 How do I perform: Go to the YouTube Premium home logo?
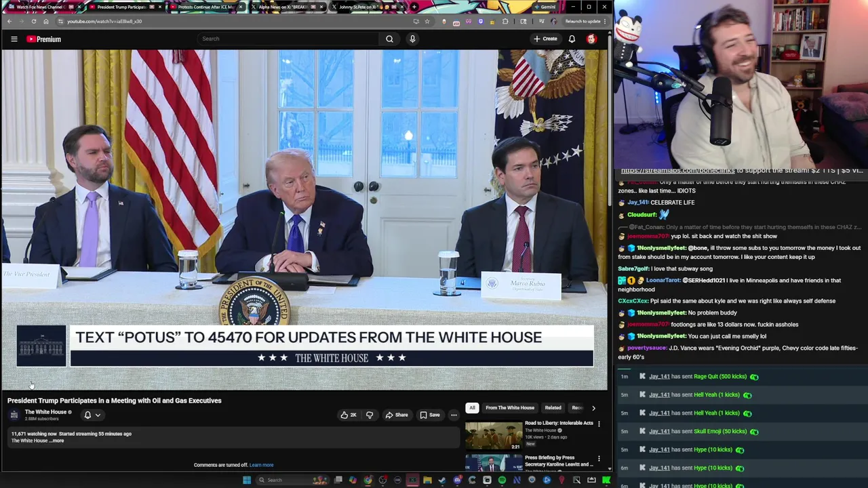44,39
